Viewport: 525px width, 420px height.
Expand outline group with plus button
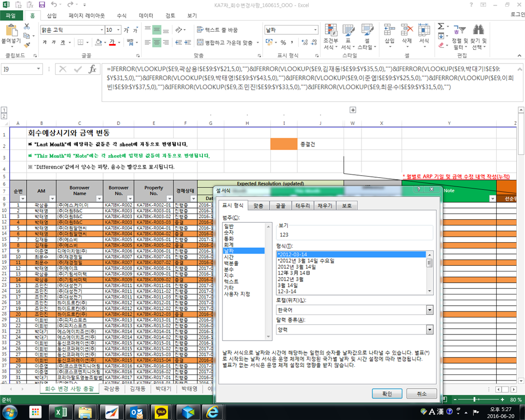[353, 110]
